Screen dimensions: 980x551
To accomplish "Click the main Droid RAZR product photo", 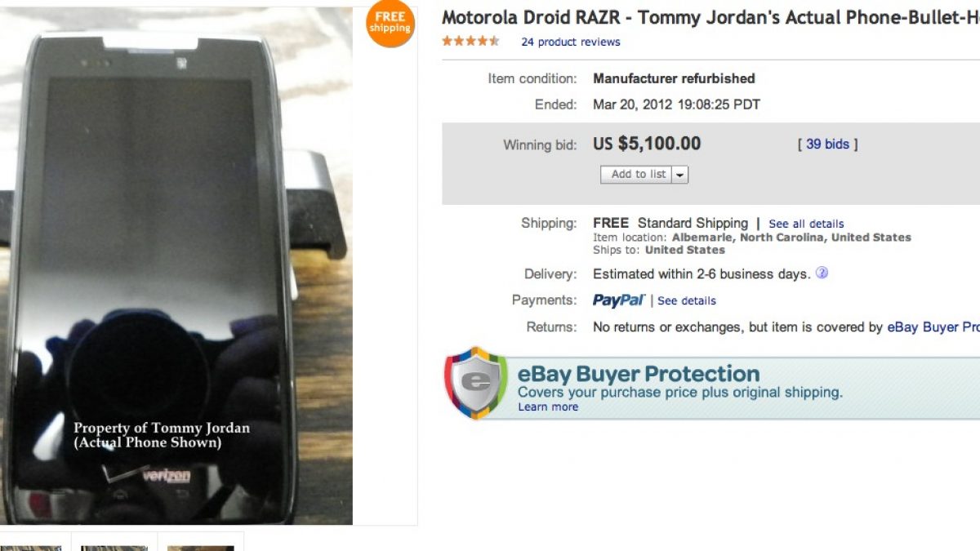I will click(176, 269).
